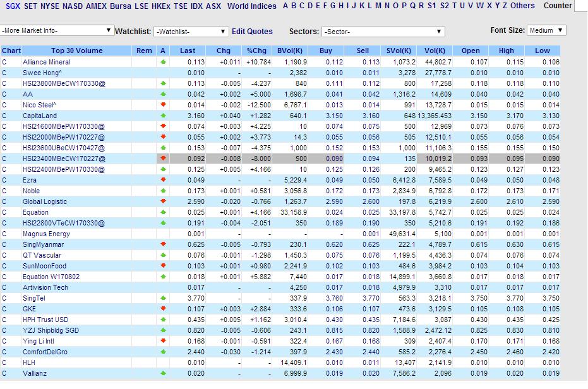This screenshot has height=389, width=588.
Task: Switch to the LSE exchange
Action: click(x=141, y=6)
